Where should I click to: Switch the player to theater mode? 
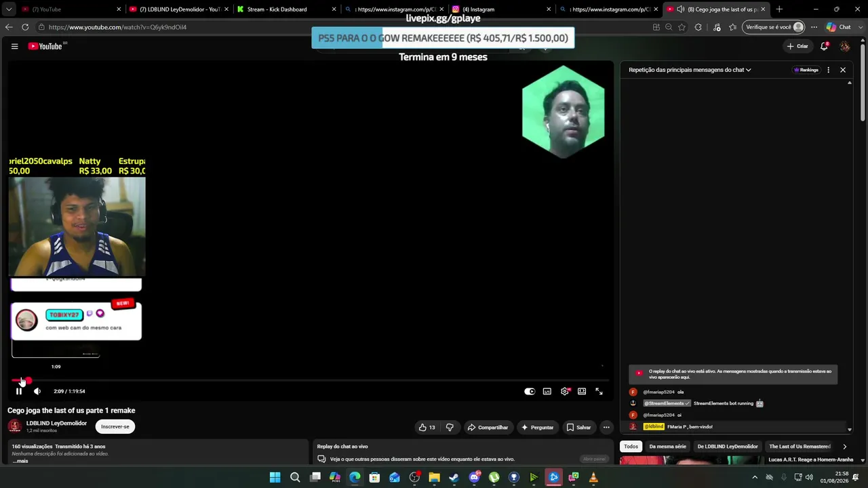point(582,391)
